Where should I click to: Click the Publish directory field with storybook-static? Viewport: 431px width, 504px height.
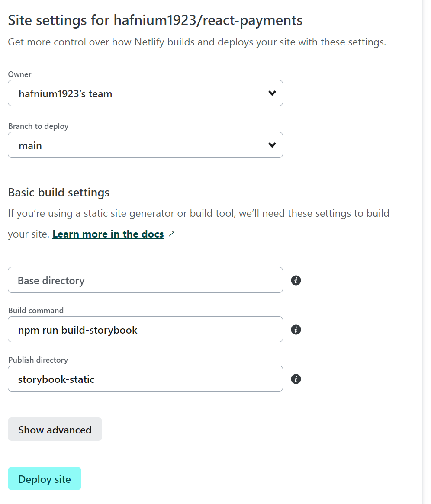(145, 379)
